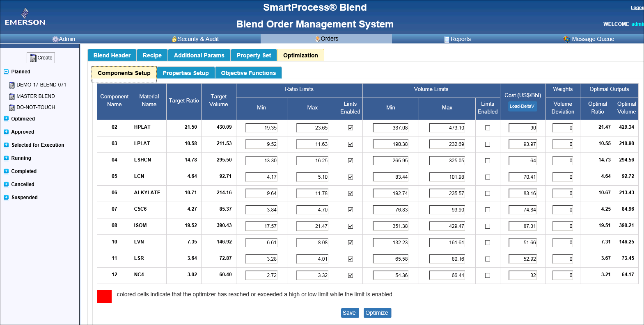Collapse the Planned orders group
The height and width of the screenshot is (325, 644).
6,71
